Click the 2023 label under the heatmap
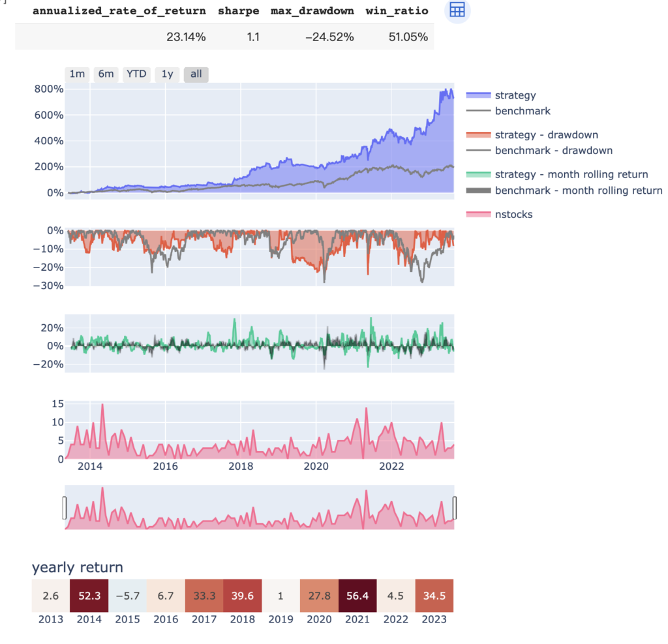This screenshot has width=668, height=644. (434, 619)
